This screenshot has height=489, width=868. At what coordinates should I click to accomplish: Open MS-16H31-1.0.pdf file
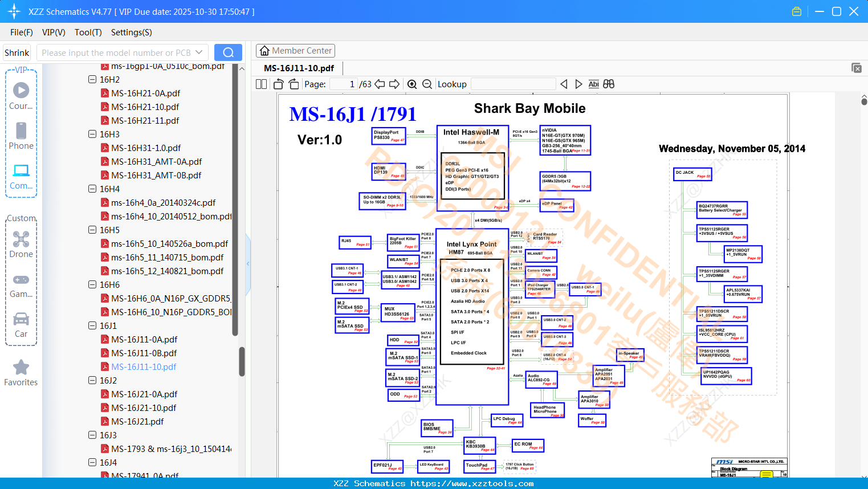pyautogui.click(x=146, y=148)
